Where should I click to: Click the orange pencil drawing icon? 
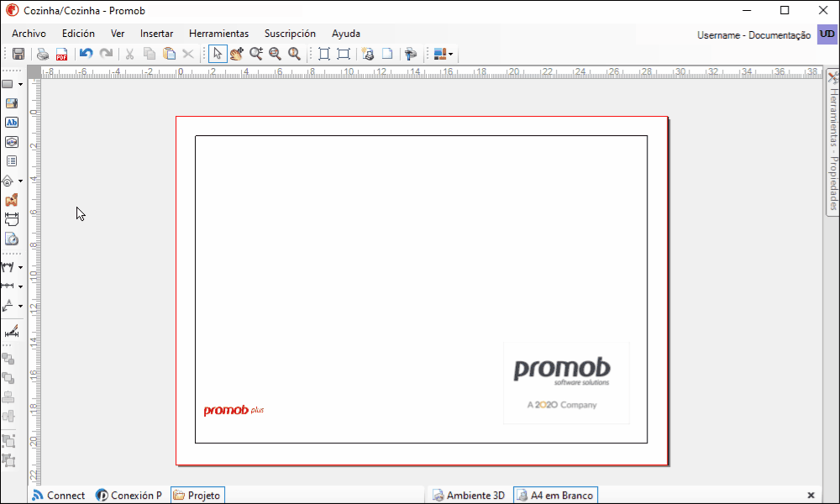(11, 200)
